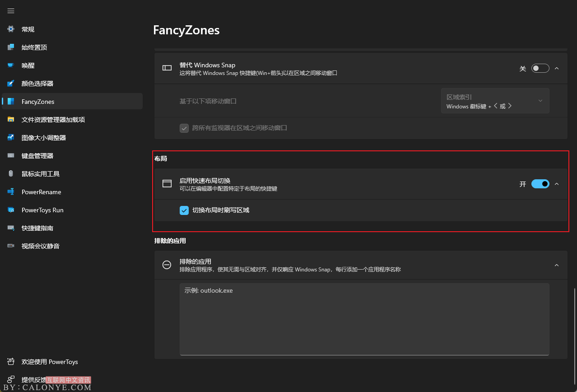The image size is (577, 392).
Task: Click the 鼠标实用工具 mouse icon
Action: tap(11, 173)
